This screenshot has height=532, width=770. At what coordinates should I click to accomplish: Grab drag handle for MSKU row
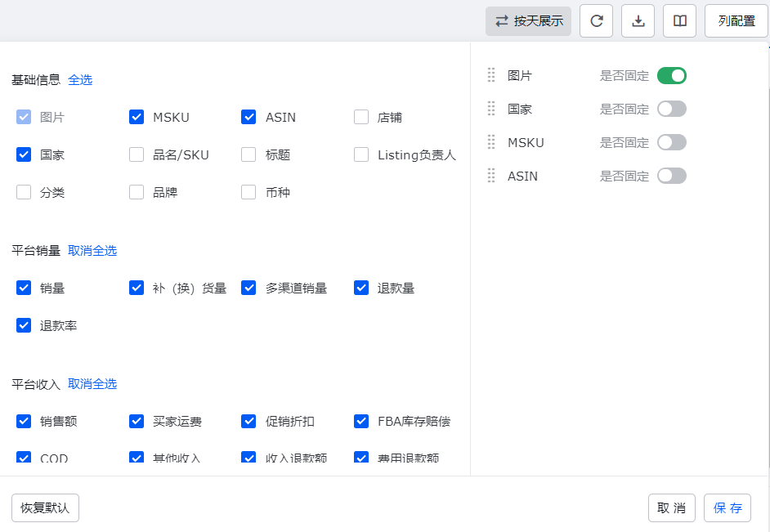pos(491,142)
